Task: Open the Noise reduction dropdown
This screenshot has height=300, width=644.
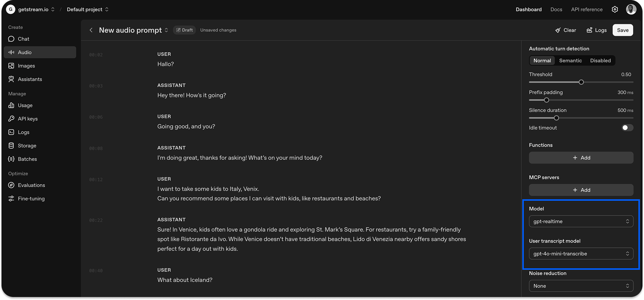Action: pos(581,286)
